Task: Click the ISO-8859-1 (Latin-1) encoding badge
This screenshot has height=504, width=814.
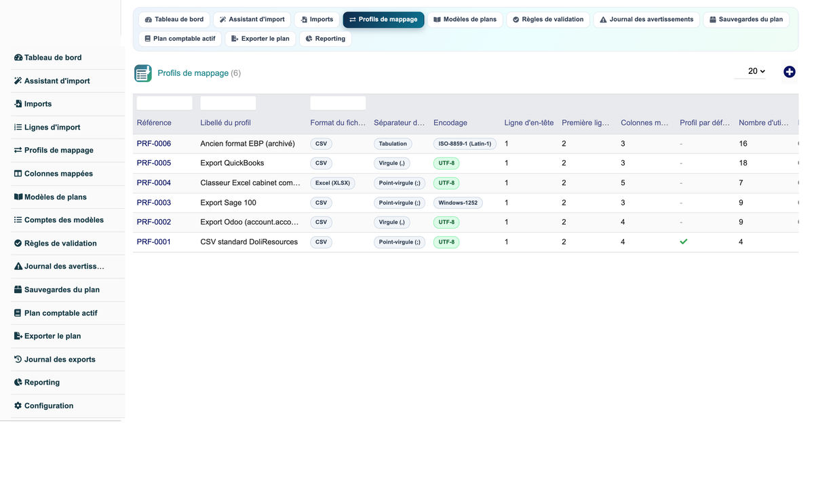Action: 465,144
